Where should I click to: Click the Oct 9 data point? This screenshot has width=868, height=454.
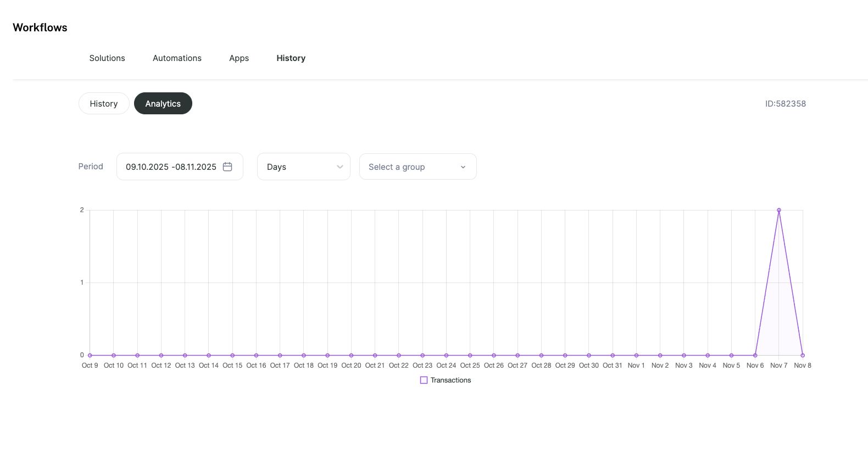90,355
